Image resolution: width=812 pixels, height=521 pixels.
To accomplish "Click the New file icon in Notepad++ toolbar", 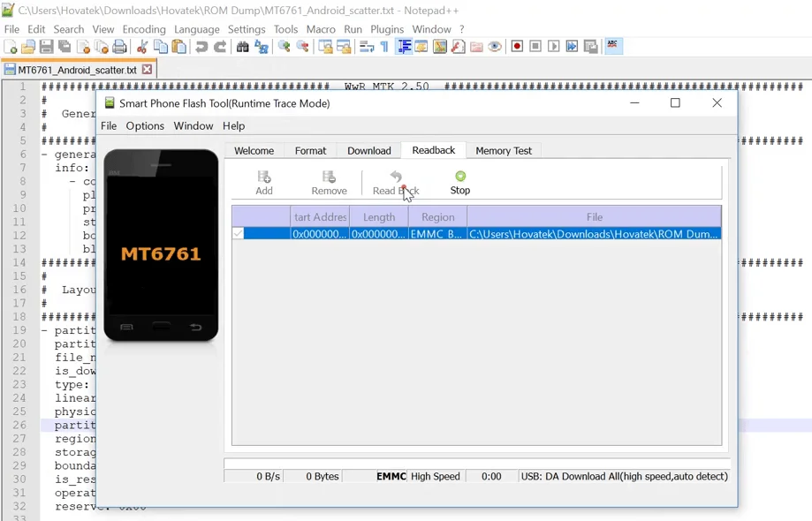I will (x=10, y=47).
